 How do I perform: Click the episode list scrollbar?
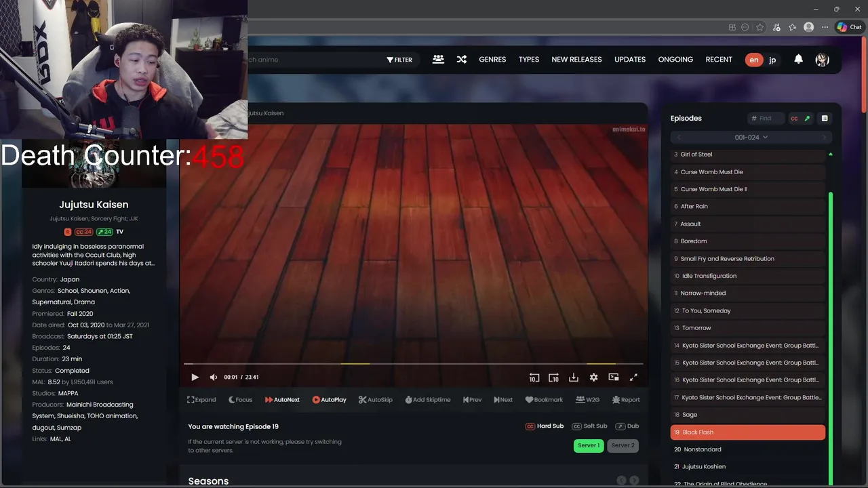click(830, 339)
